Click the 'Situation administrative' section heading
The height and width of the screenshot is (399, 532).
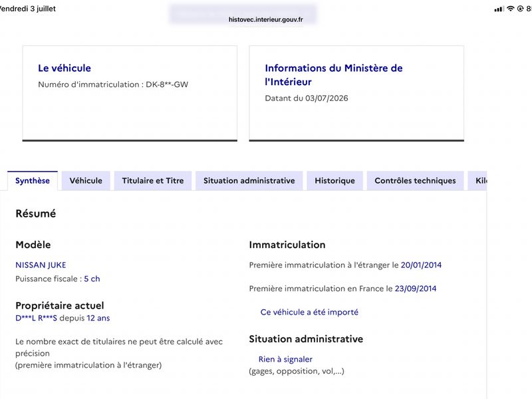click(306, 339)
